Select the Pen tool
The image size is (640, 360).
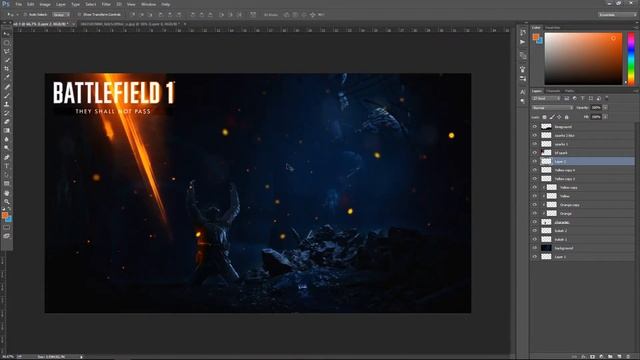[x=7, y=157]
